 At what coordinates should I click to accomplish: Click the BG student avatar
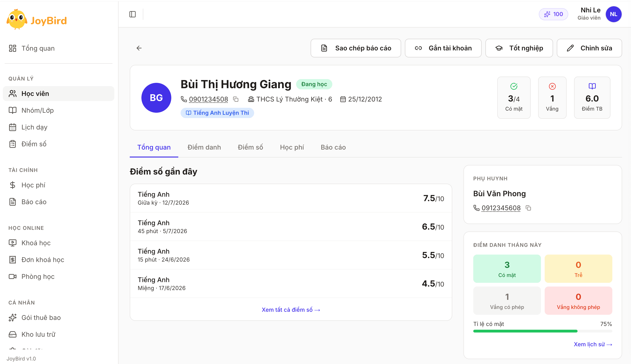[156, 98]
